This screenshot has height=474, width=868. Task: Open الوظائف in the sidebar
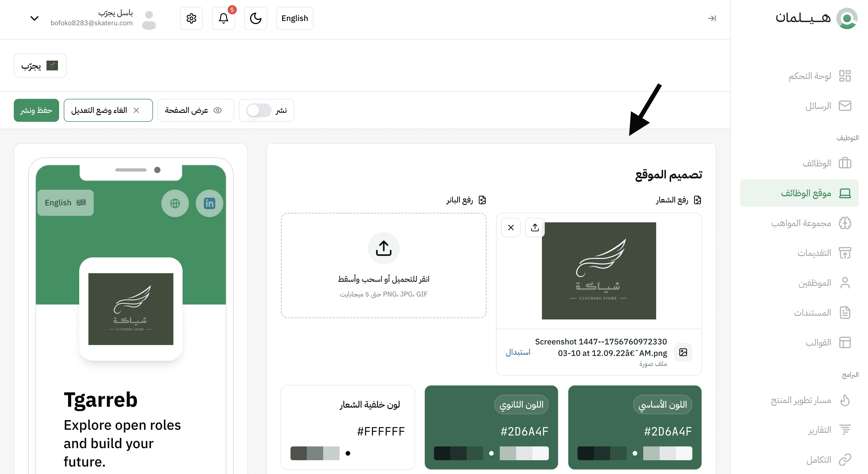pyautogui.click(x=817, y=163)
